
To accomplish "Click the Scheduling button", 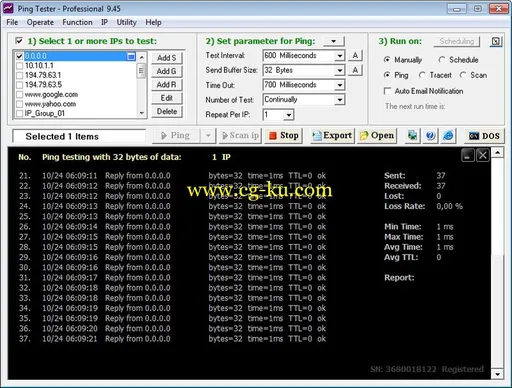I will (457, 41).
